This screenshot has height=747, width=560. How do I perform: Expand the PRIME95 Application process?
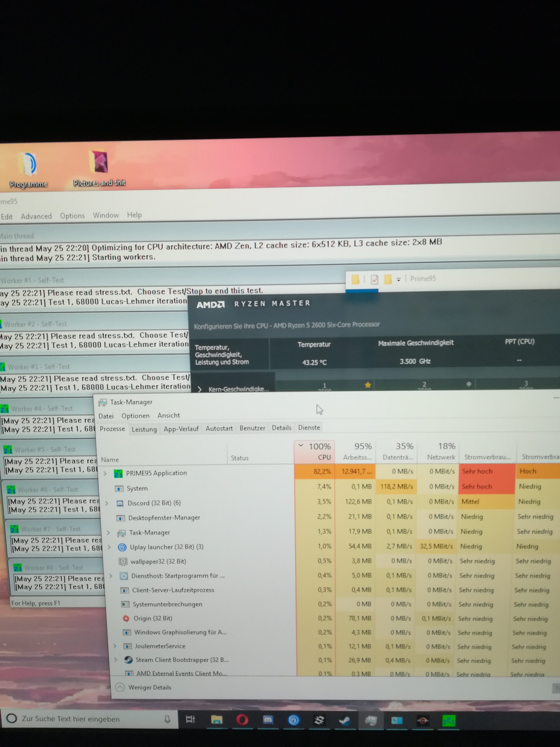pos(105,473)
